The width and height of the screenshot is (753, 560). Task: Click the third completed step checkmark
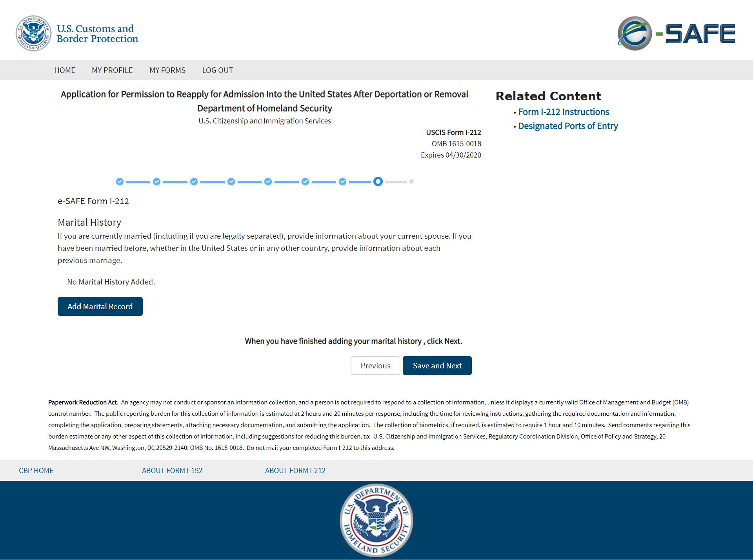[194, 181]
